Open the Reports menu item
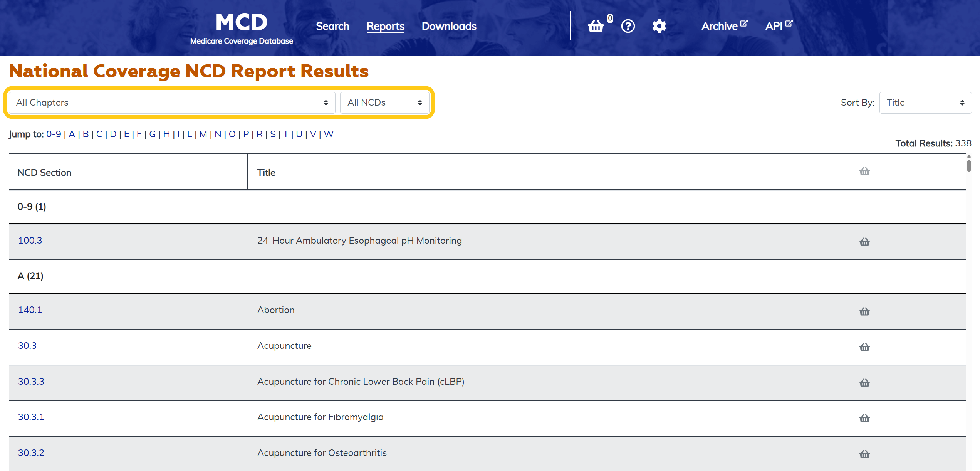980x471 pixels. [x=385, y=26]
